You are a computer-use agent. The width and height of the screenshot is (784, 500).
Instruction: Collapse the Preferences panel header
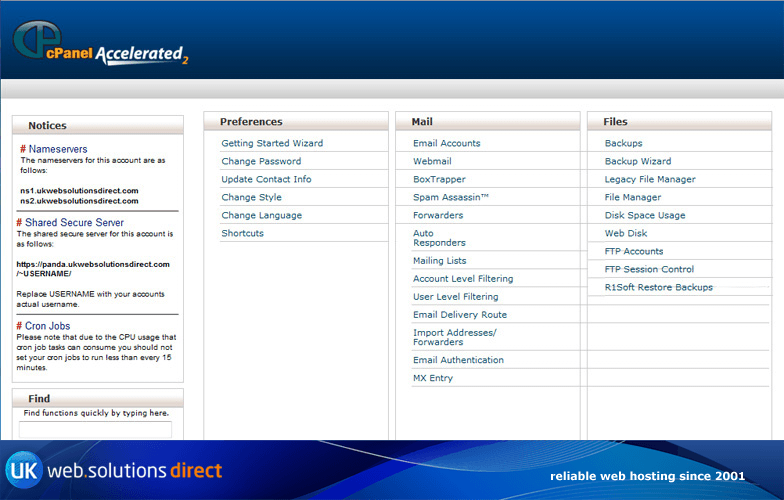[296, 122]
